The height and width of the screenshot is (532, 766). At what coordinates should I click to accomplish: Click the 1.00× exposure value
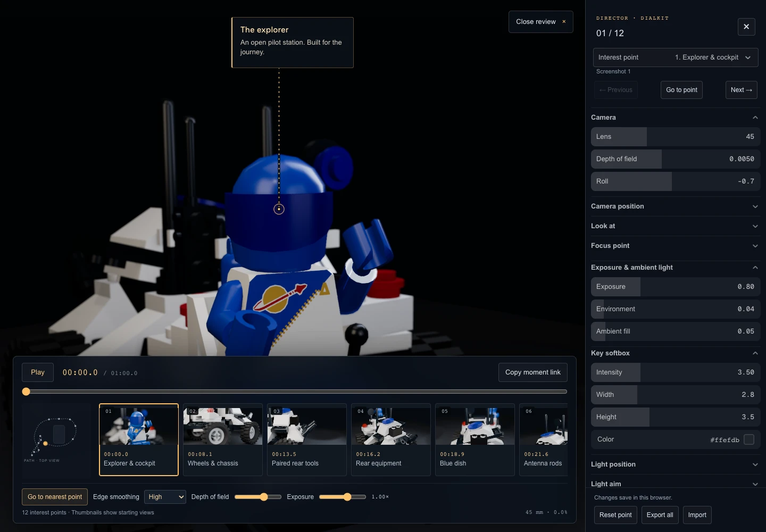380,497
